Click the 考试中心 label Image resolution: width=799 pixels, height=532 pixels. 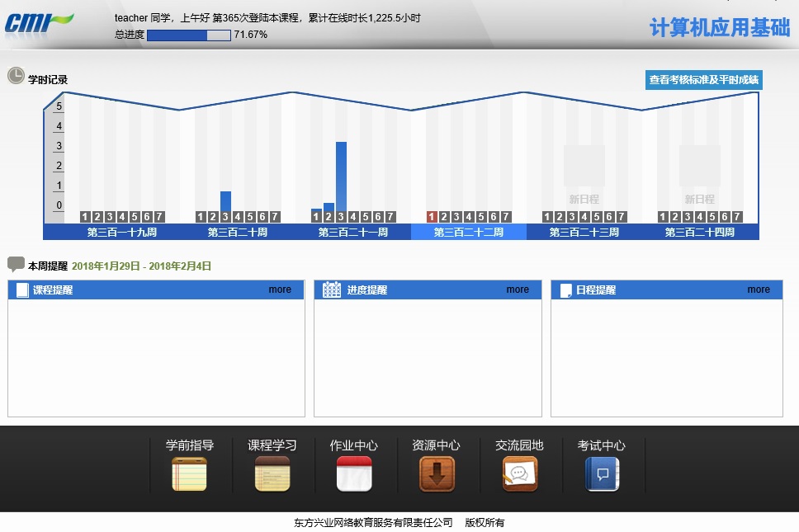[x=601, y=445]
